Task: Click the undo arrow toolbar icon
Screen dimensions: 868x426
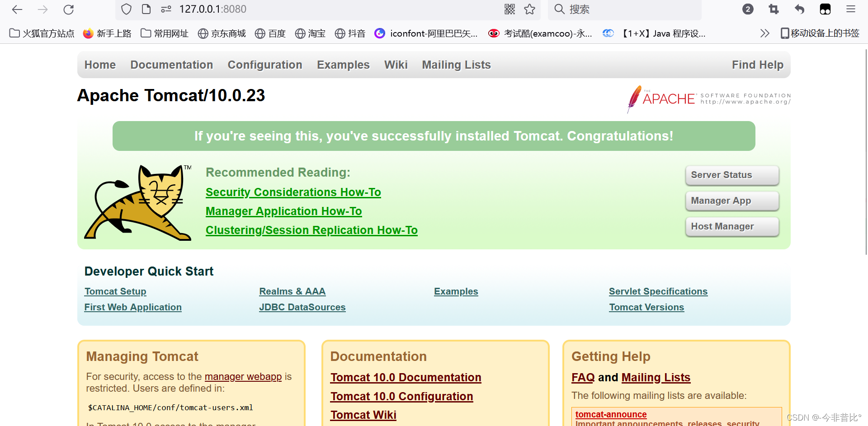Action: (800, 9)
